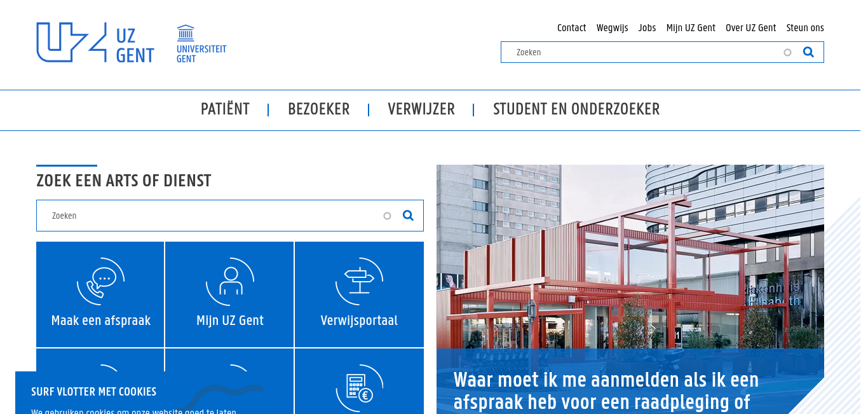Click the 'Surf vlotter met cookies' heading
This screenshot has height=414, width=868.
click(94, 392)
